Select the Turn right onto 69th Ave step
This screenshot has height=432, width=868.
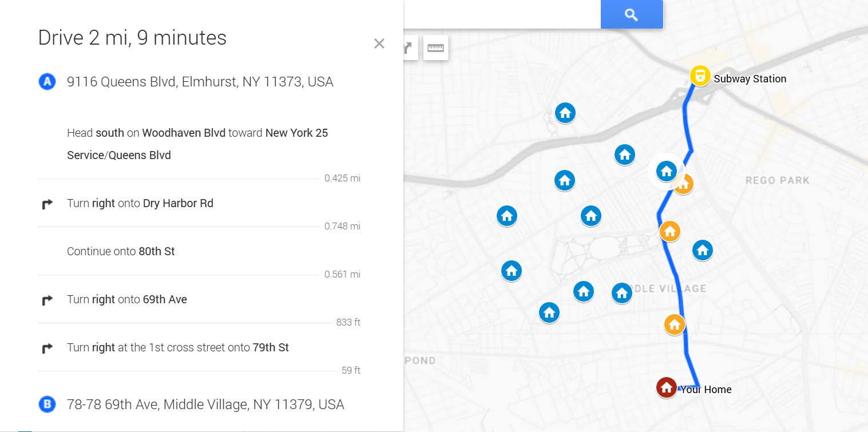tap(127, 299)
